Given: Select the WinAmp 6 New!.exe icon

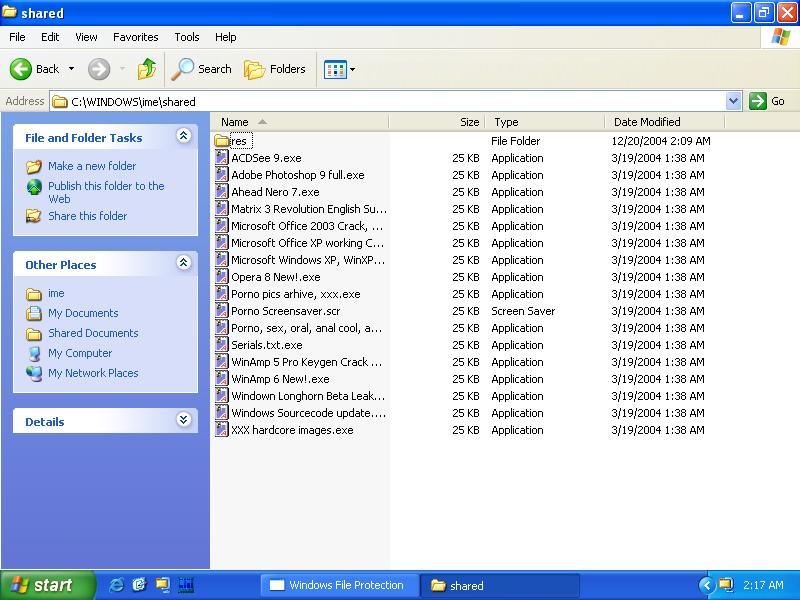Looking at the screenshot, I should pyautogui.click(x=221, y=379).
